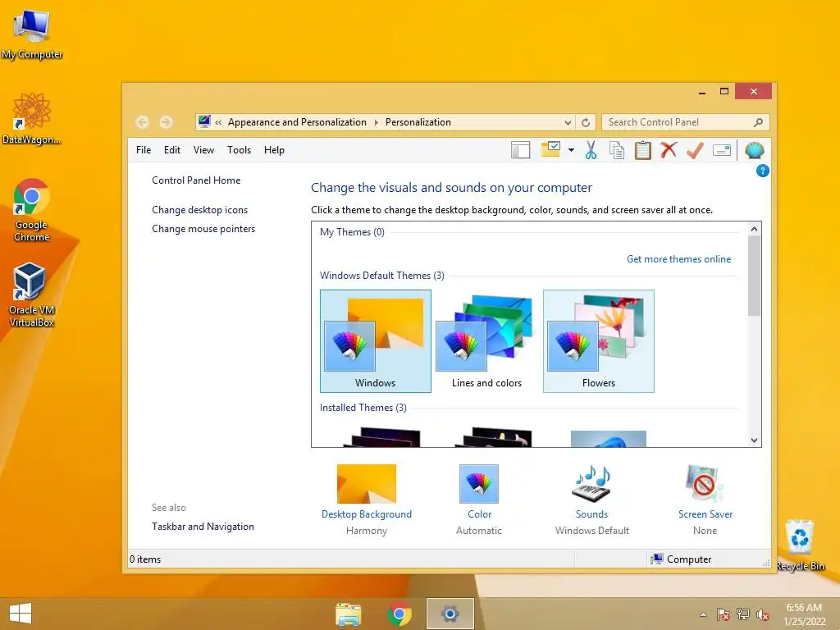Open the Edit menu
The image size is (840, 630).
pyautogui.click(x=172, y=150)
